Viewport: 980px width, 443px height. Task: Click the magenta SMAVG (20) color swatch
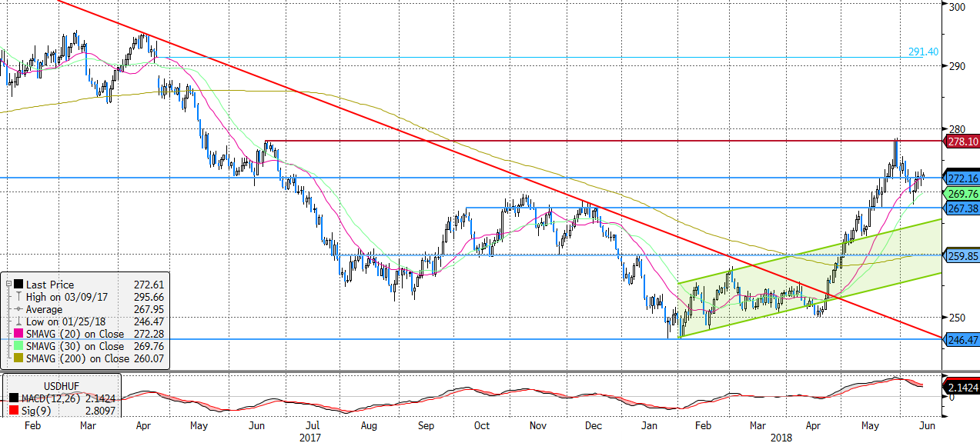point(18,334)
